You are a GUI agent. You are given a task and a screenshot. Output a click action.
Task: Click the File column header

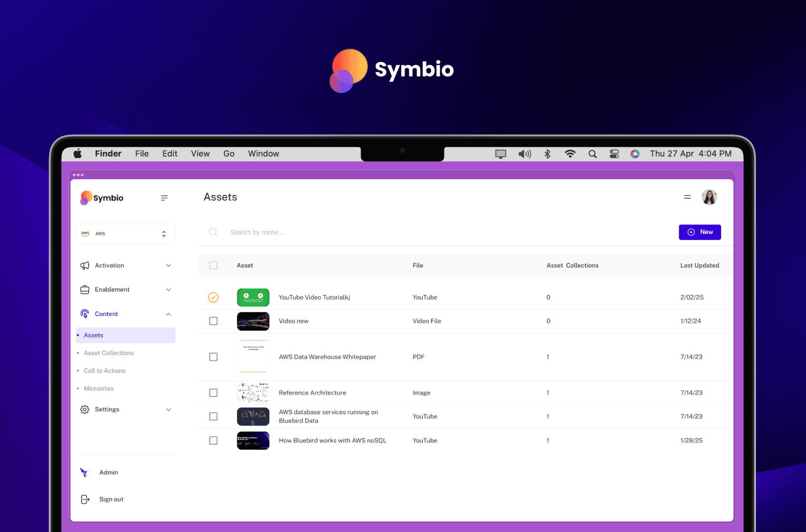418,266
